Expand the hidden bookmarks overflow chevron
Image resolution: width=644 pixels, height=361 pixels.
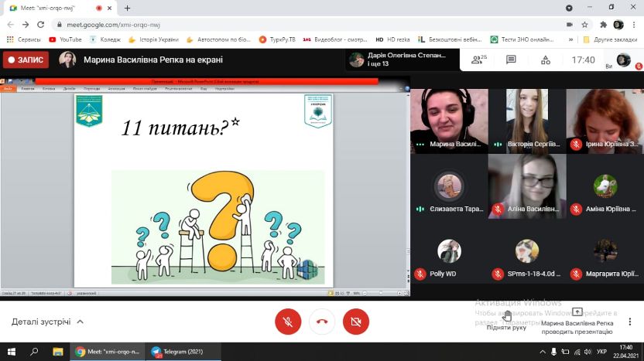[570, 39]
